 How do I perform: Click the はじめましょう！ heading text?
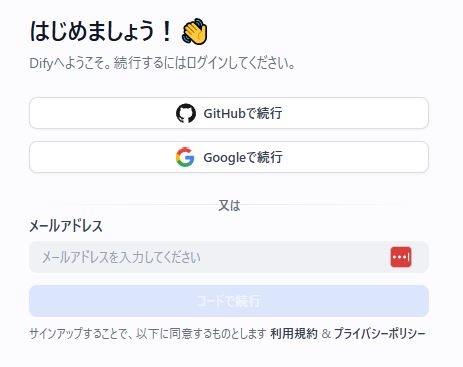point(101,31)
